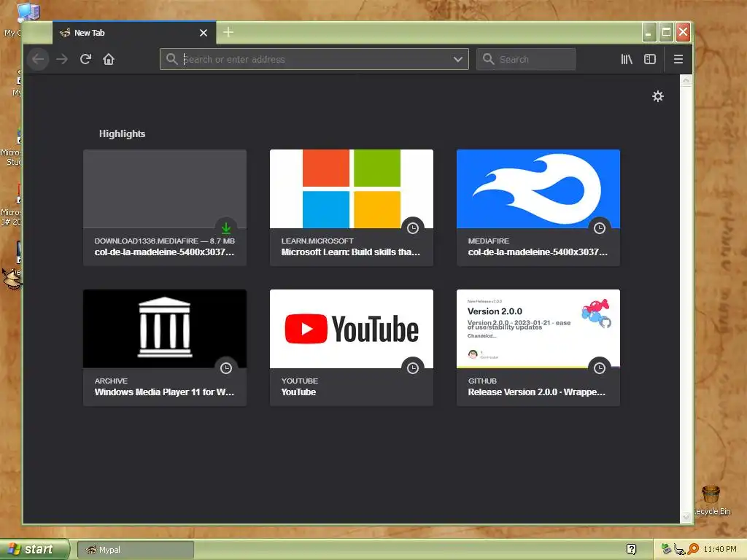The width and height of the screenshot is (747, 560).
Task: Open the Archive Windows Media Player tile
Action: (165, 348)
